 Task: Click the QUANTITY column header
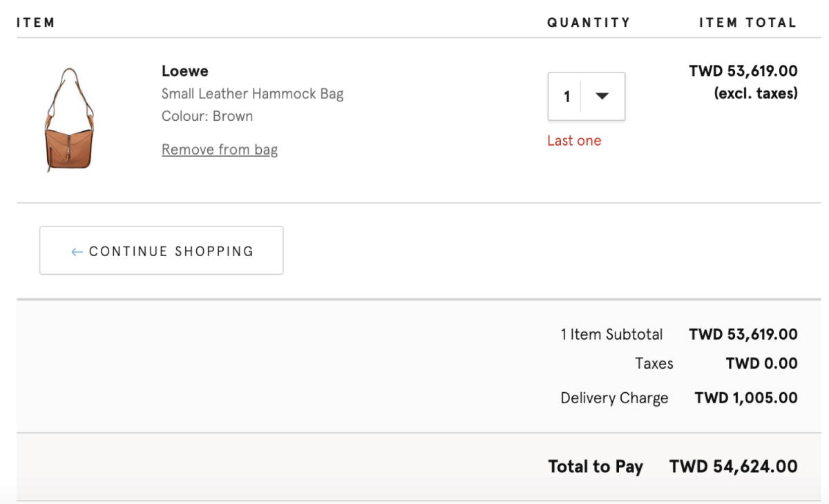point(589,23)
